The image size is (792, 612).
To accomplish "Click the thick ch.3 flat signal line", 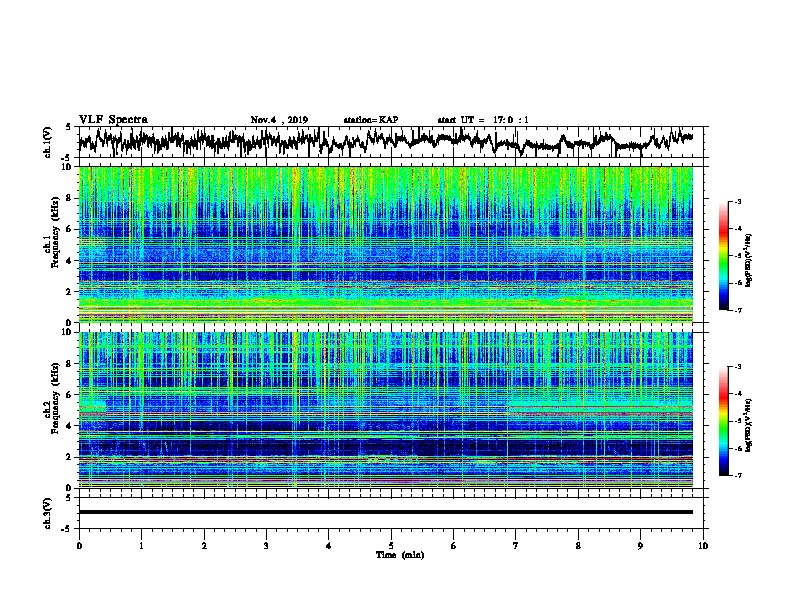I will 386,512.
